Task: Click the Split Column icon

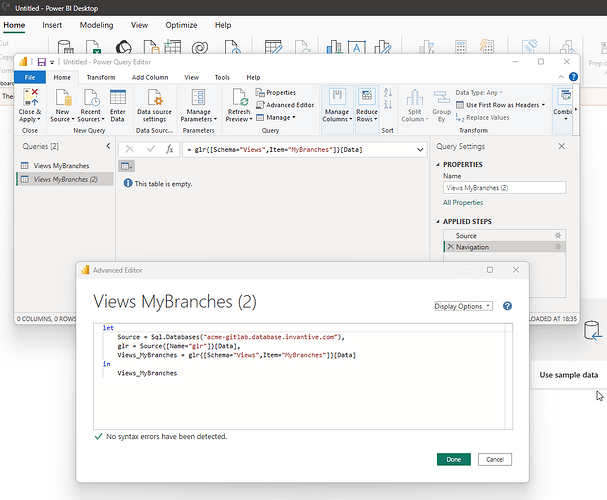Action: (x=415, y=97)
